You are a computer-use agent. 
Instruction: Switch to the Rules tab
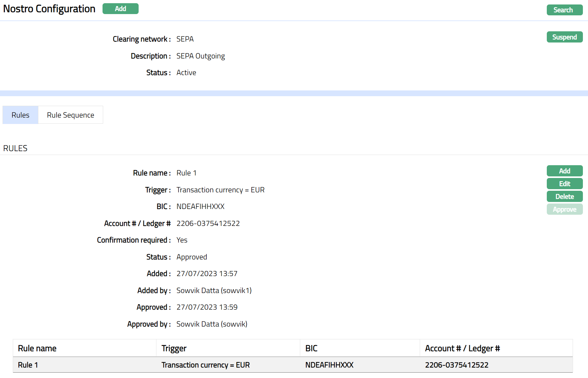[x=20, y=115]
